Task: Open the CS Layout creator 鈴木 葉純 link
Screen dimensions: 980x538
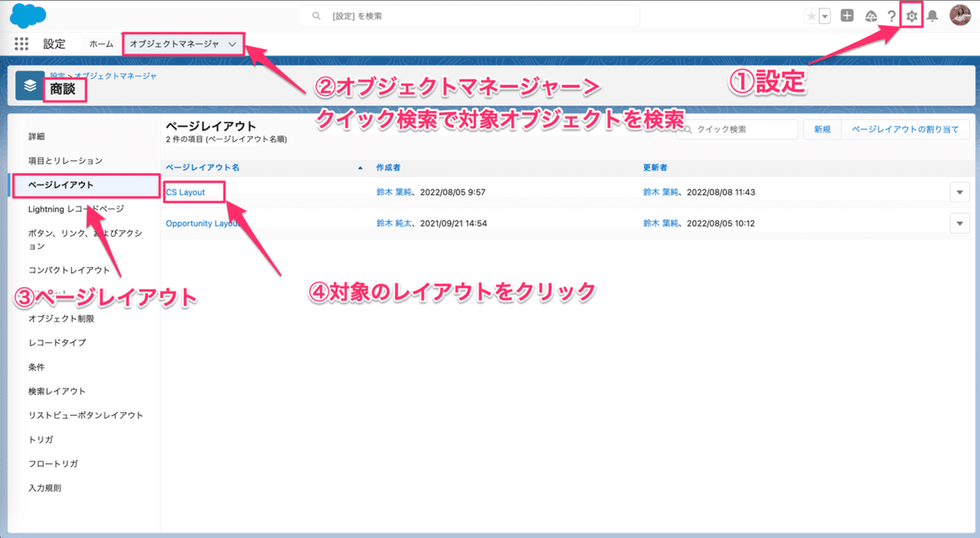Action: 394,192
